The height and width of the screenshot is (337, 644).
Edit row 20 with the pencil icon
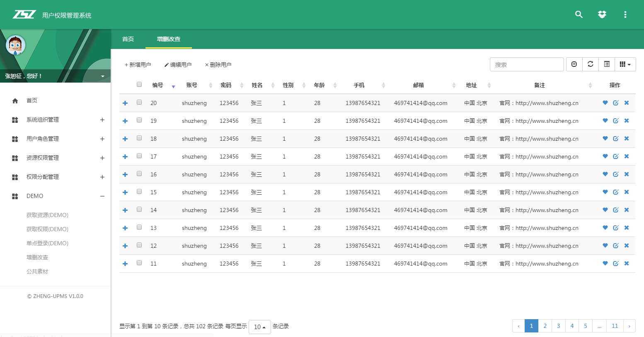pyautogui.click(x=616, y=103)
